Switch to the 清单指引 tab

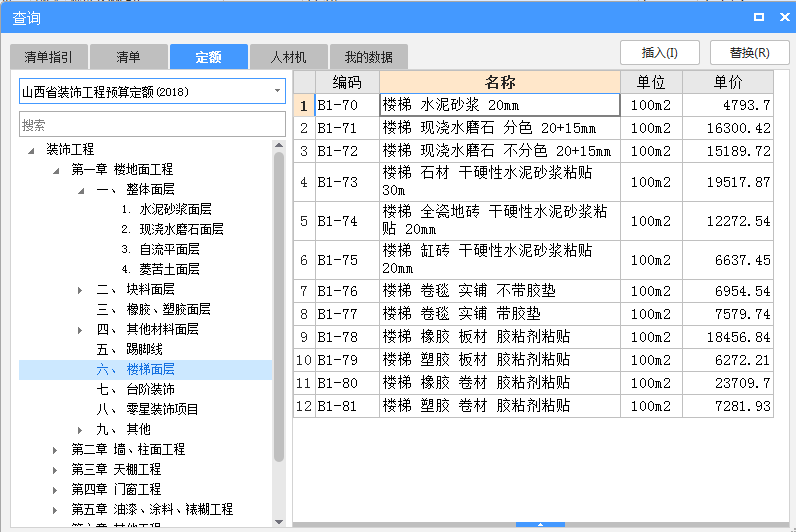49,57
